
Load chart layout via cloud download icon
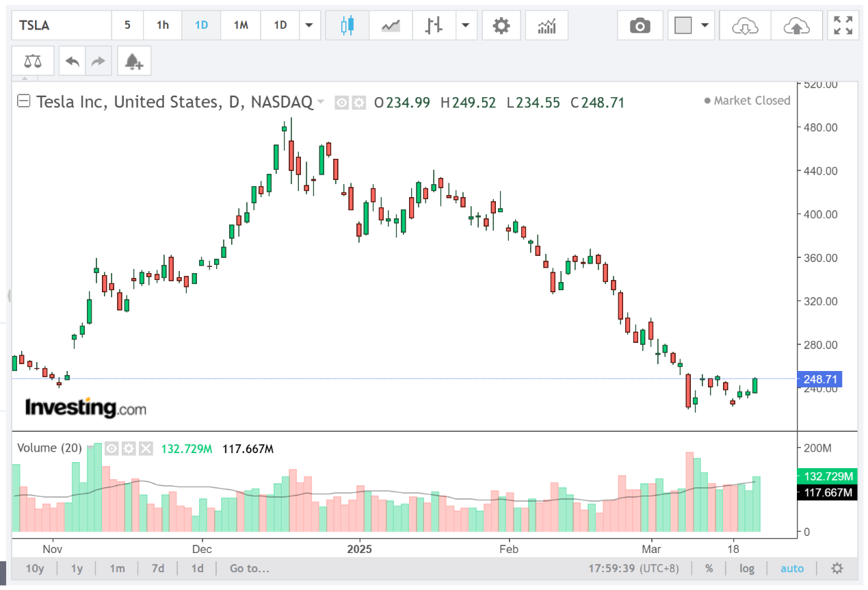(745, 26)
